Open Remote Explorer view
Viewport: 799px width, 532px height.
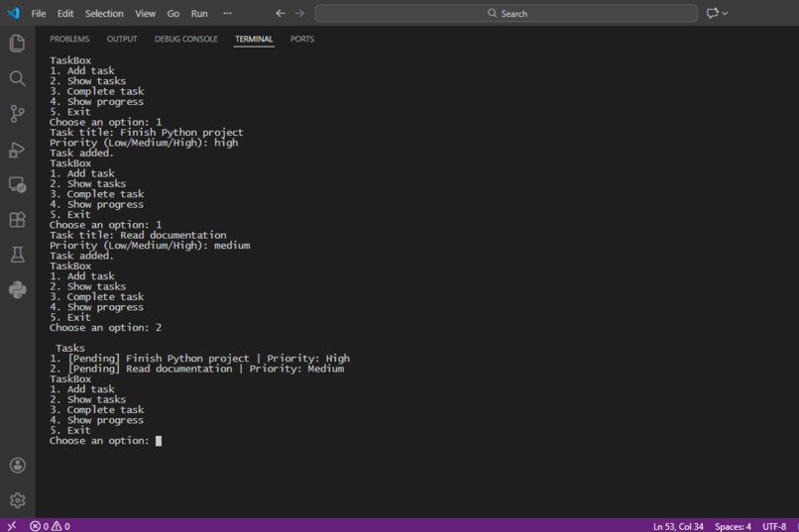pyautogui.click(x=17, y=185)
